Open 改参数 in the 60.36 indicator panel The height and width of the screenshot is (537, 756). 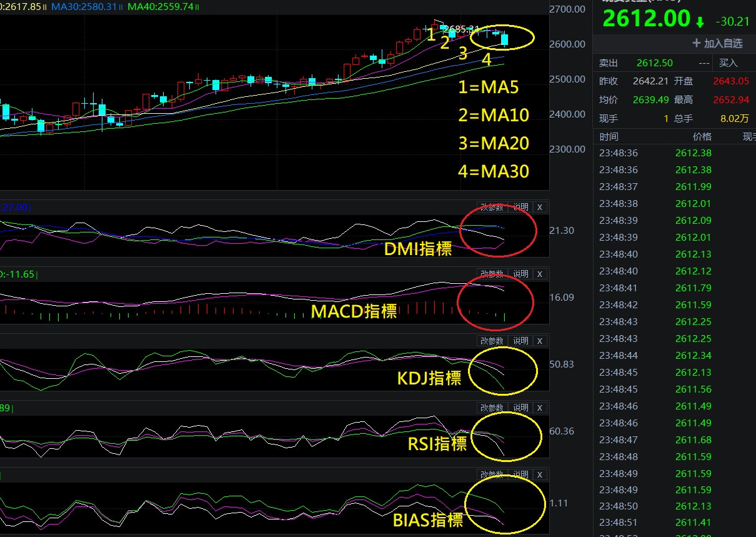tap(492, 408)
